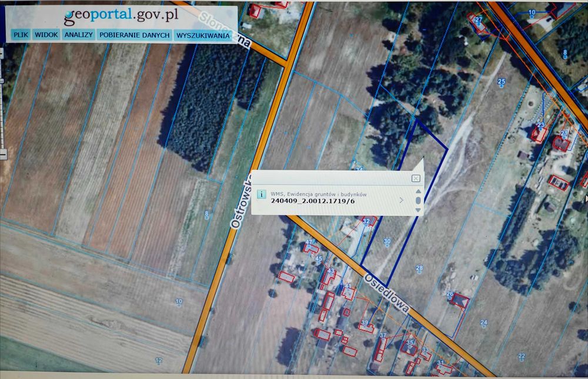Image resolution: width=588 pixels, height=379 pixels.
Task: Select parcel ID 240409_2.0012.1719/6 text
Action: [x=312, y=201]
